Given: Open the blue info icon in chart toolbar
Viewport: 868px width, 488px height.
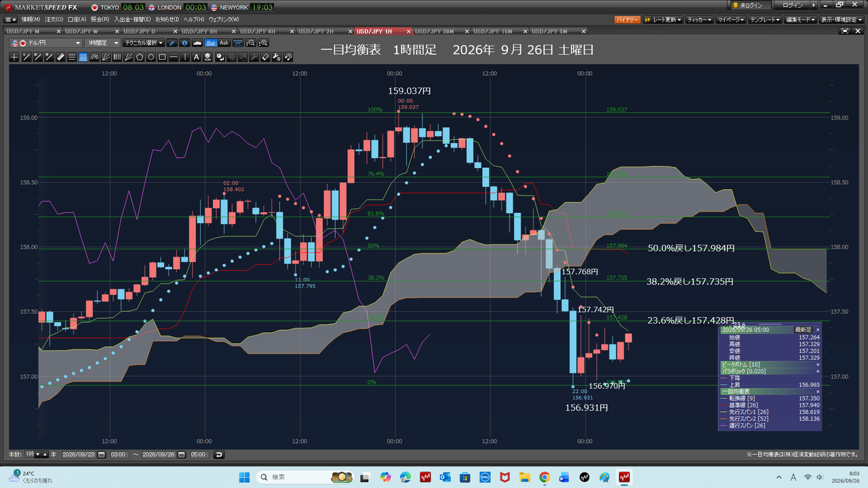Looking at the screenshot, I should (184, 43).
